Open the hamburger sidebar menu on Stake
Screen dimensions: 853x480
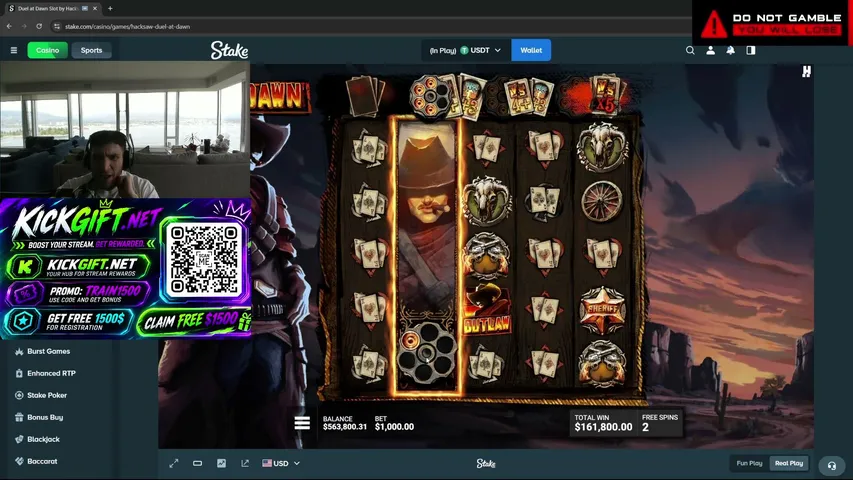tap(14, 50)
